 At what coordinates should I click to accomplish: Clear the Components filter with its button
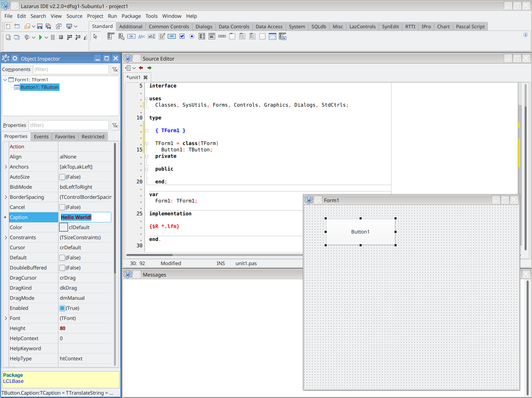click(x=115, y=69)
